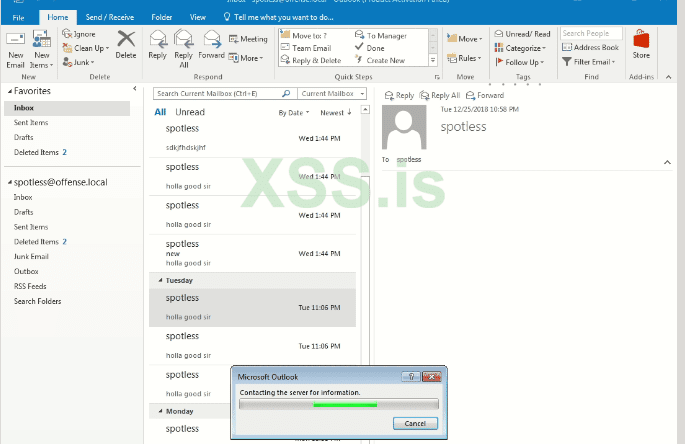Create a New Email
Image resolution: width=685 pixels, height=444 pixels.
(x=15, y=49)
